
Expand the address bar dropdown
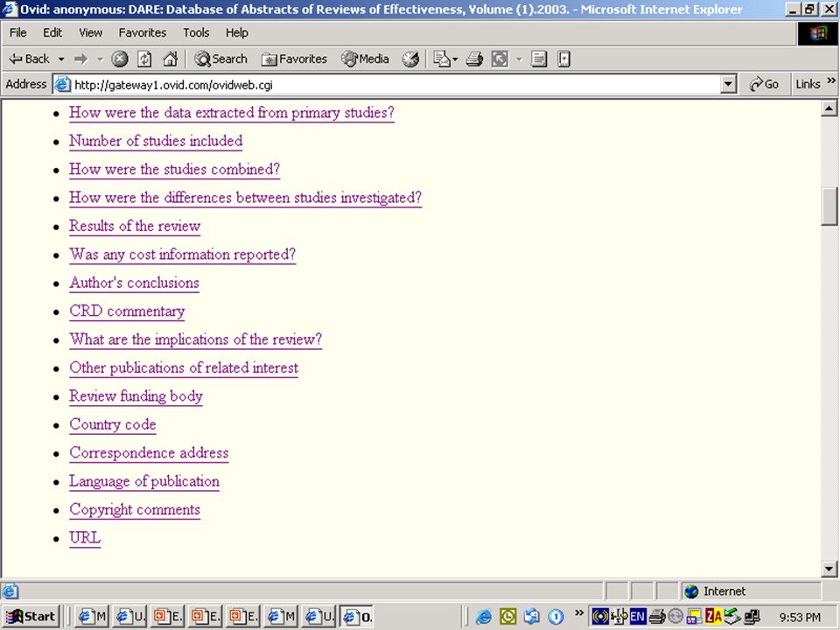727,84
